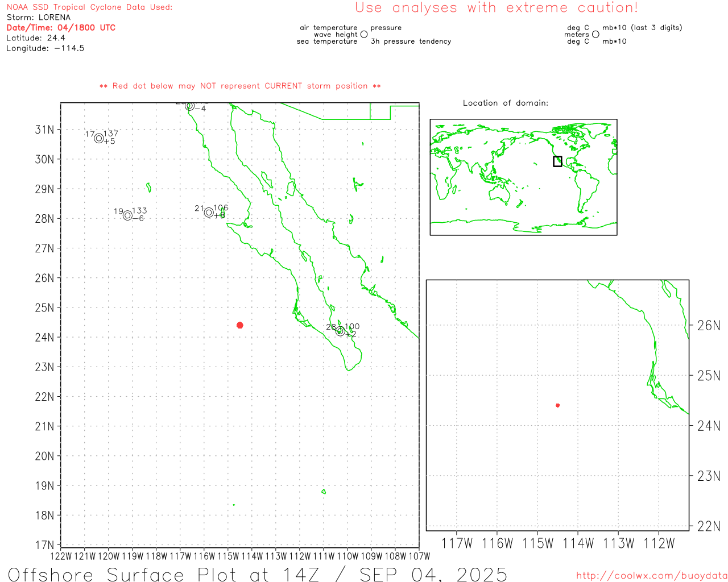This screenshot has width=728, height=582.
Task: Click 'Use analyses with extreme caution!' warning
Action: click(497, 8)
